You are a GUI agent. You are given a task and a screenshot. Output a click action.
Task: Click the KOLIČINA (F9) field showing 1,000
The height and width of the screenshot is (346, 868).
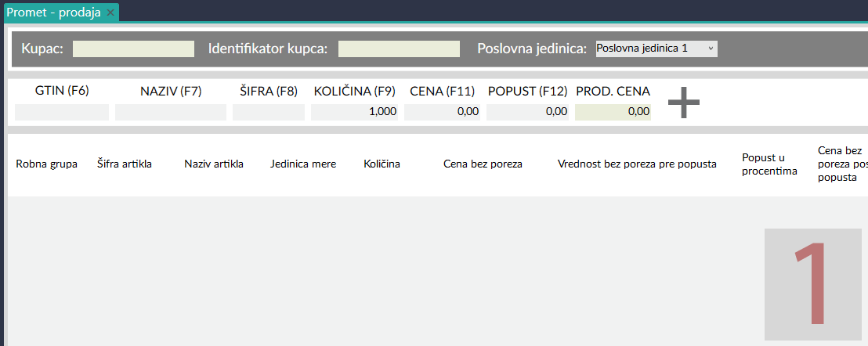[x=354, y=112]
